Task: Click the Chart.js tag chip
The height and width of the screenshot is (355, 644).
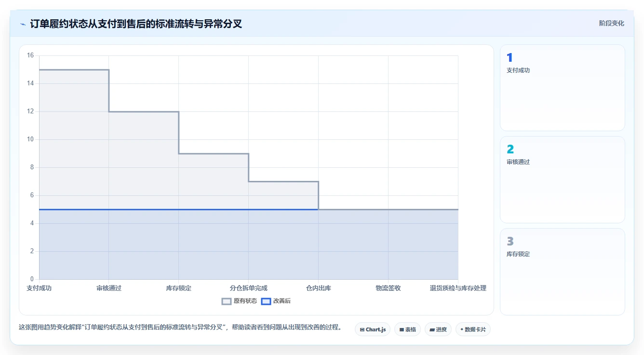Action: (x=373, y=329)
